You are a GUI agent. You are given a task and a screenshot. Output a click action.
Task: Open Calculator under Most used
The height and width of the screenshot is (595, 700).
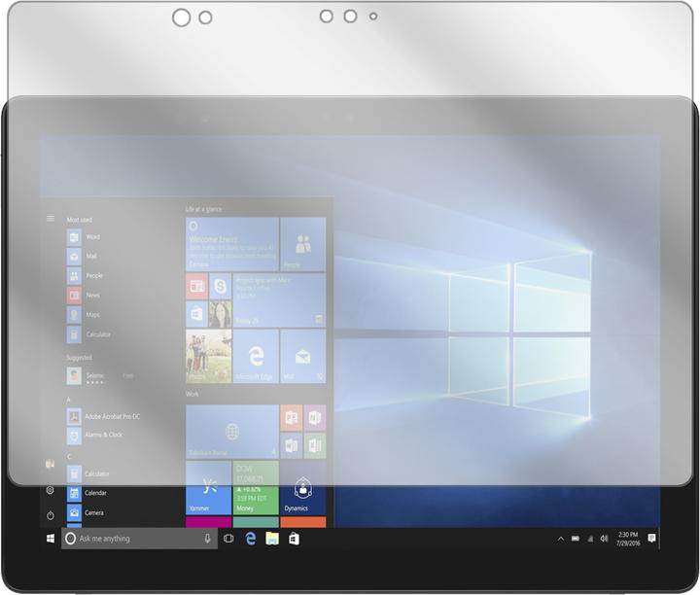(88, 334)
